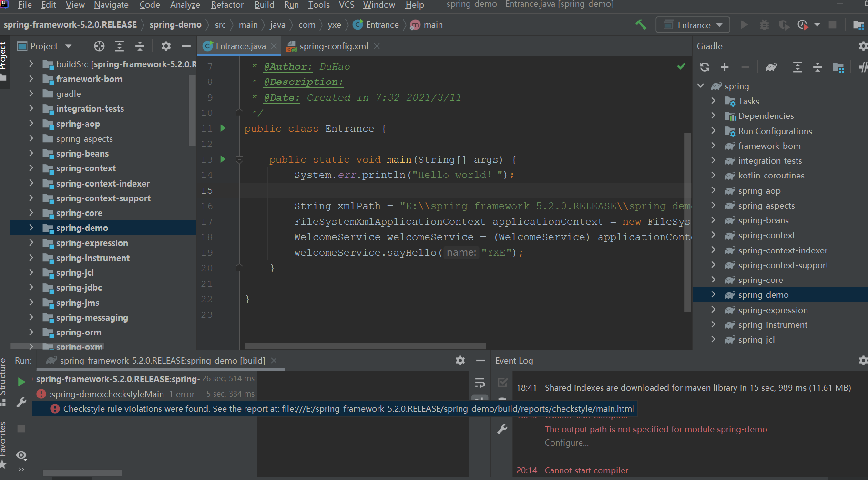
Task: Reload all Gradle projects
Action: (705, 67)
